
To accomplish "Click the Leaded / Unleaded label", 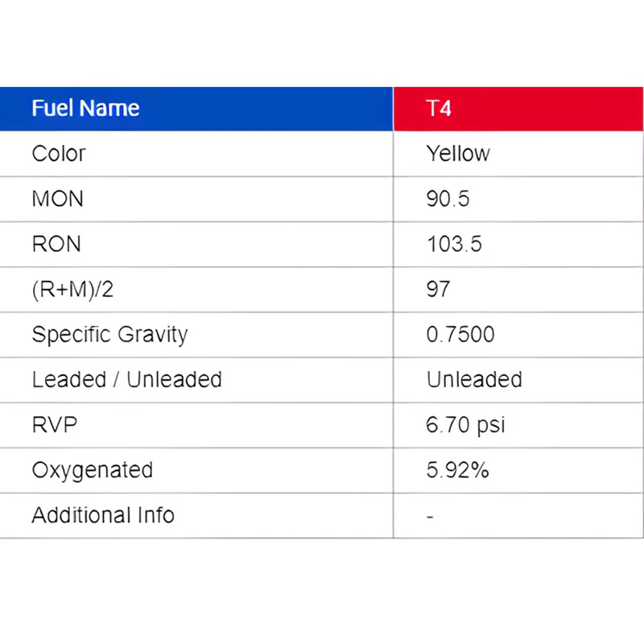I will (127, 380).
